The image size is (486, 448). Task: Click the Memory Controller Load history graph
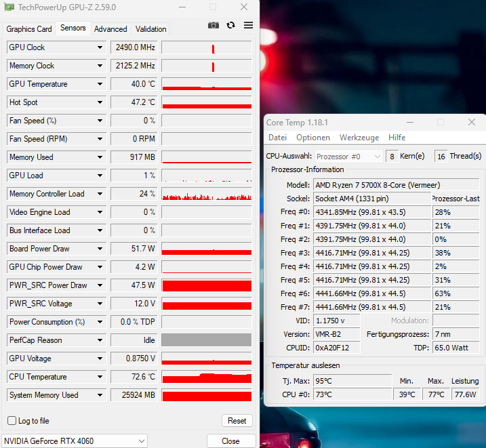point(207,194)
